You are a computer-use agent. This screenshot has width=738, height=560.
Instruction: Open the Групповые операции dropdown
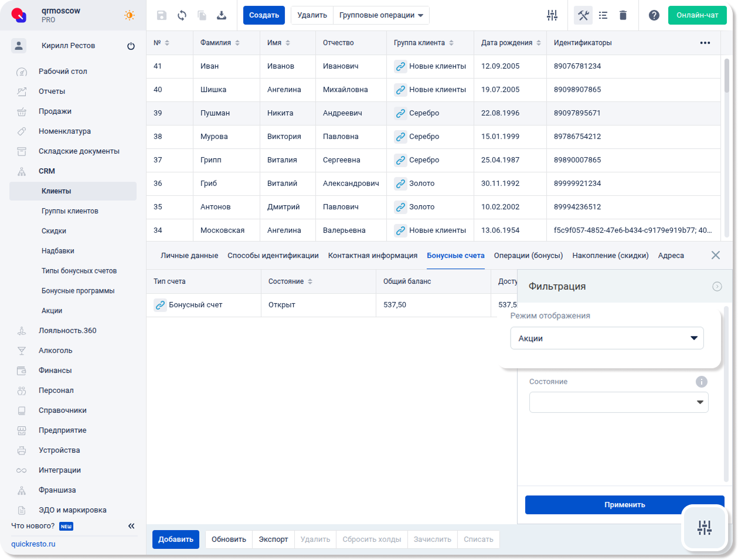381,15
